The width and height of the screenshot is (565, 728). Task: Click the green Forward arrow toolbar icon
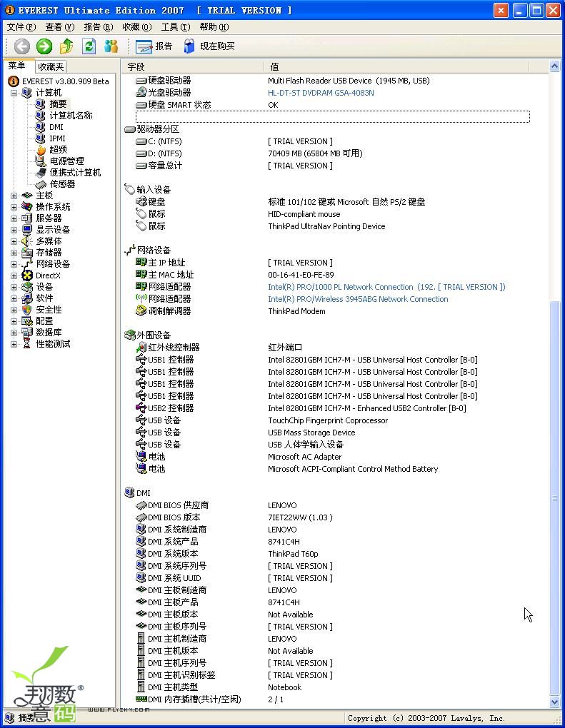pyautogui.click(x=44, y=46)
